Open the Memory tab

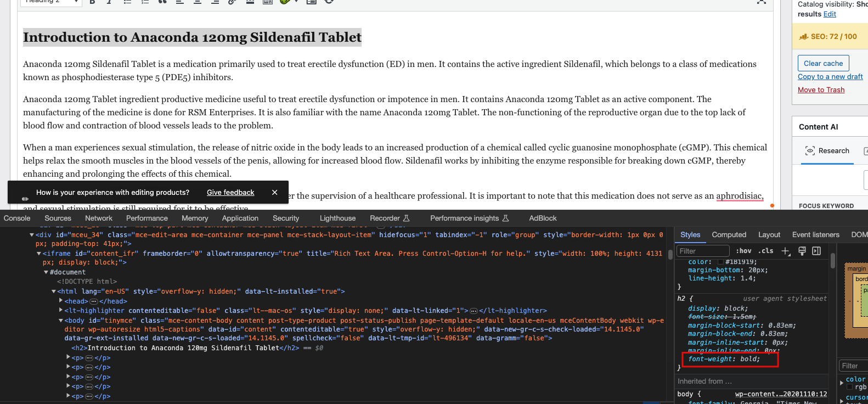195,218
